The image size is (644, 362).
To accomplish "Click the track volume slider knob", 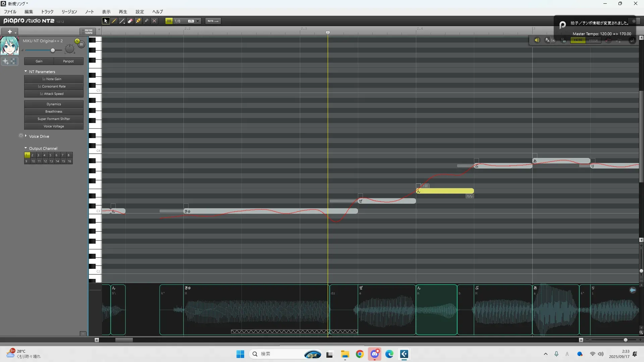I will coord(53,50).
